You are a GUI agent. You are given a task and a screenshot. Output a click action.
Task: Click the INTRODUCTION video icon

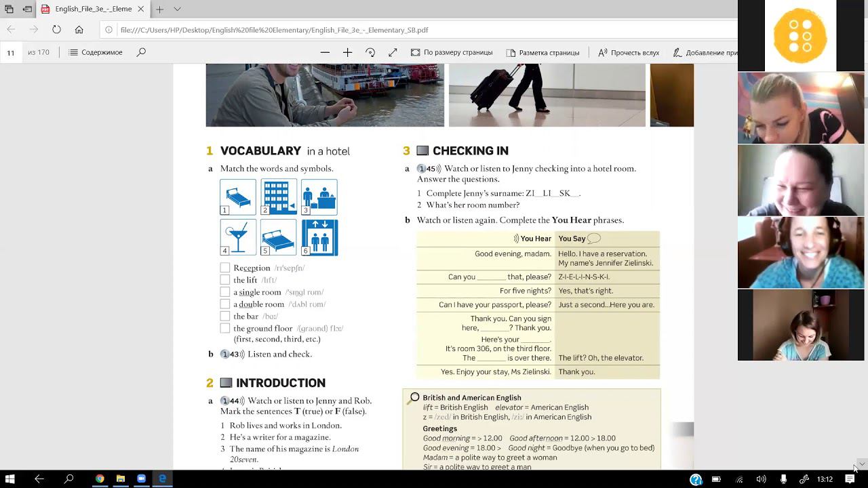[226, 383]
